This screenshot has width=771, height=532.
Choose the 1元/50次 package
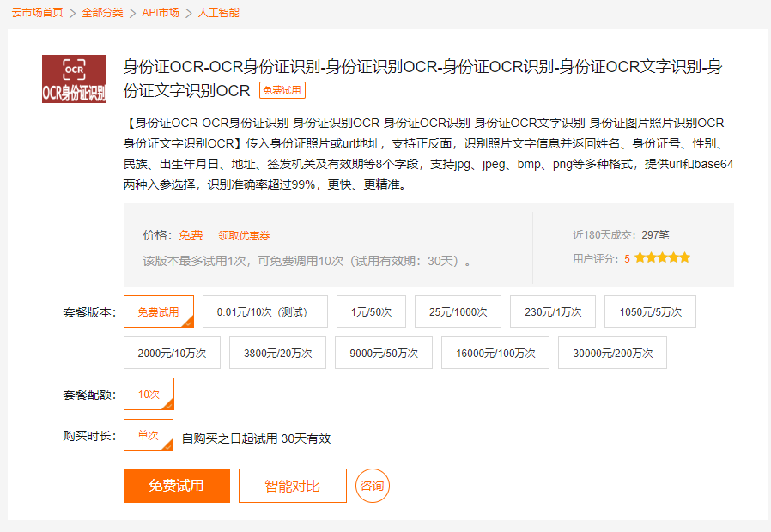tap(372, 311)
